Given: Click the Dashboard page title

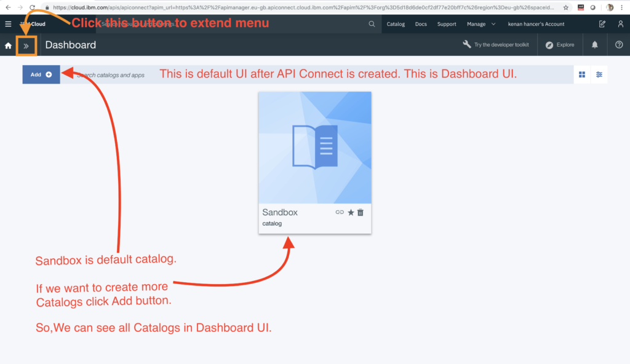Looking at the screenshot, I should pyautogui.click(x=70, y=45).
